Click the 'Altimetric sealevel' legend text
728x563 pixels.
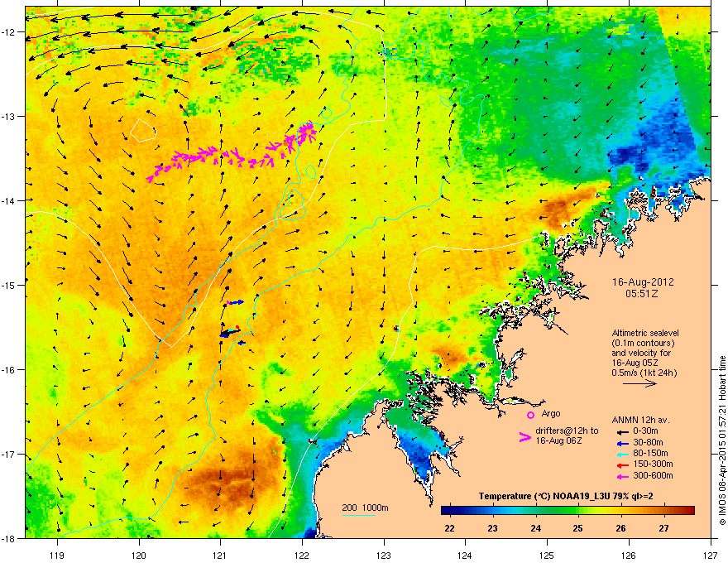pyautogui.click(x=645, y=333)
